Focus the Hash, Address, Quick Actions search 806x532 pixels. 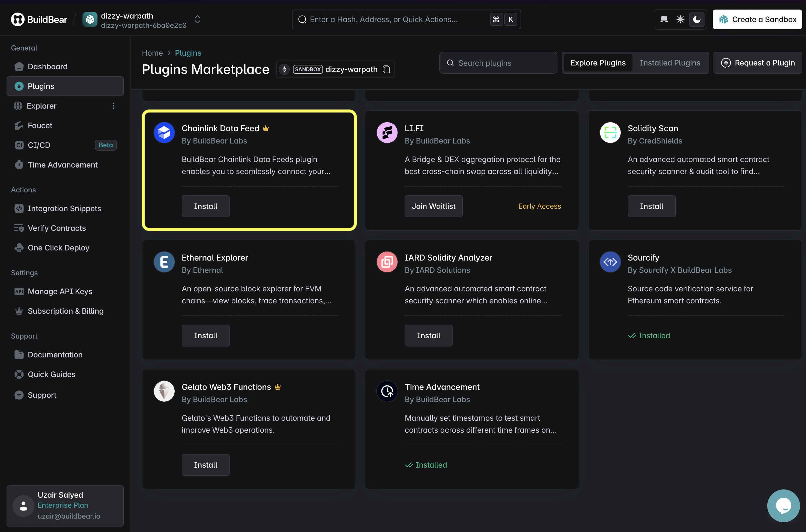[x=406, y=19]
